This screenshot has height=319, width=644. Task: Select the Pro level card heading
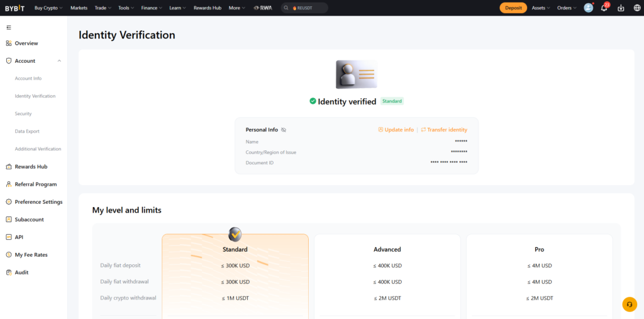(x=540, y=249)
